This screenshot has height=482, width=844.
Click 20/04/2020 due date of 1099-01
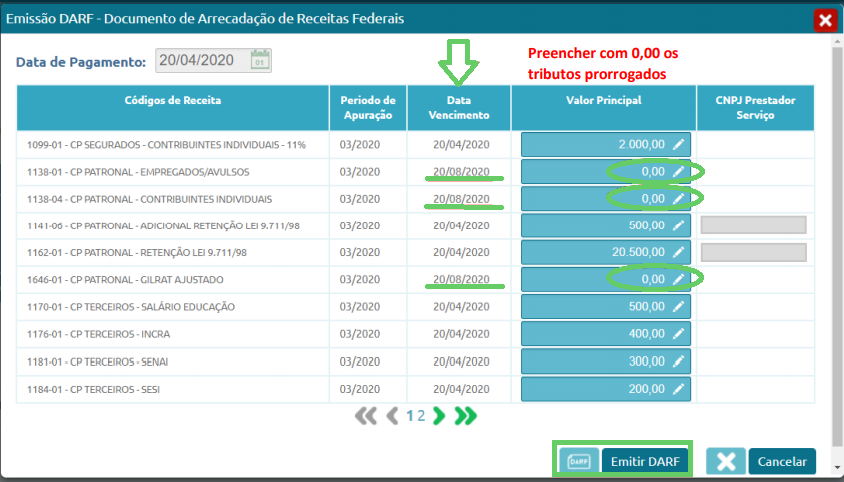[461, 144]
